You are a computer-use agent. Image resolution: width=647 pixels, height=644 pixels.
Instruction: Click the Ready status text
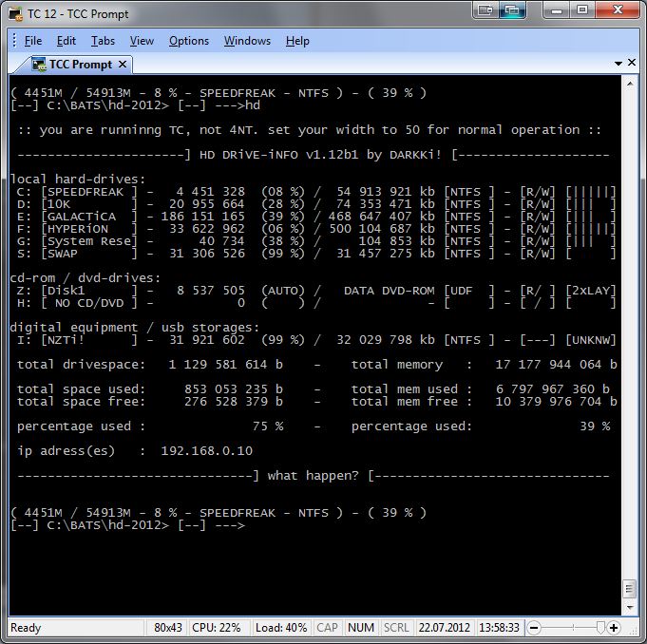coord(26,628)
